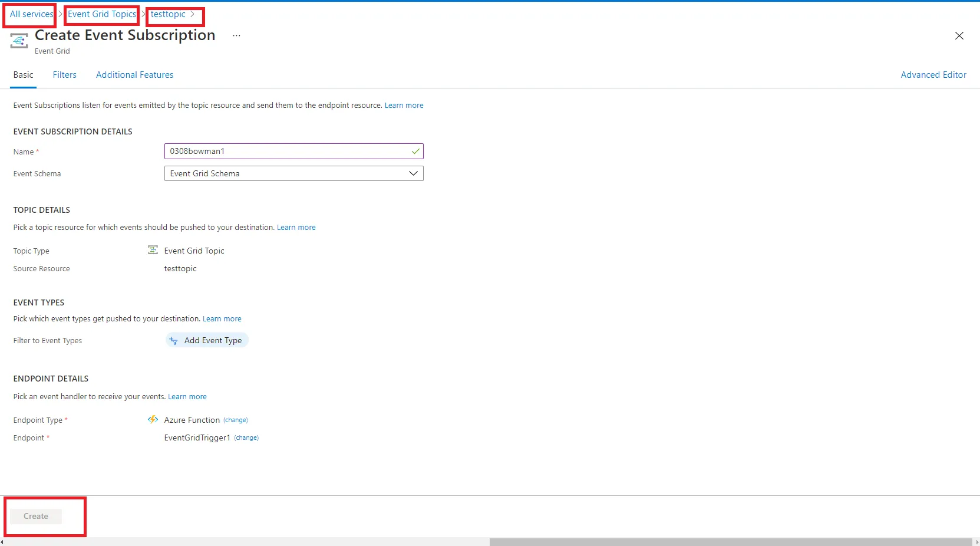Click Learn more under Endpoint Details

(x=187, y=397)
